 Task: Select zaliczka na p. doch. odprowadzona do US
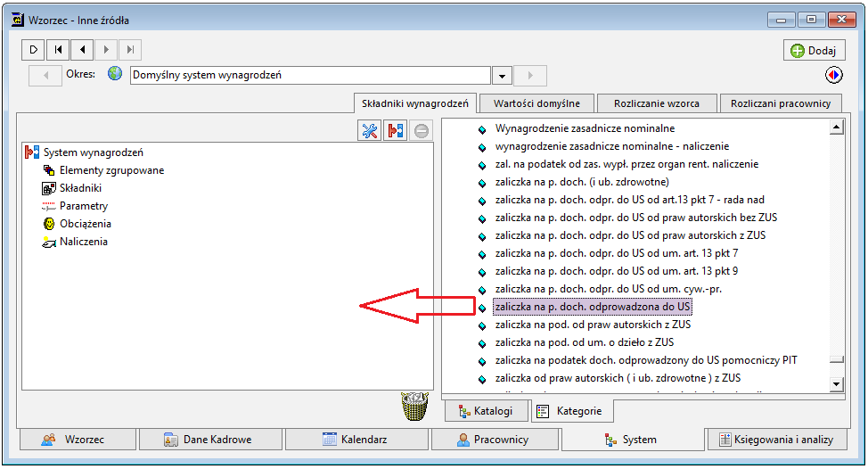[x=593, y=306]
